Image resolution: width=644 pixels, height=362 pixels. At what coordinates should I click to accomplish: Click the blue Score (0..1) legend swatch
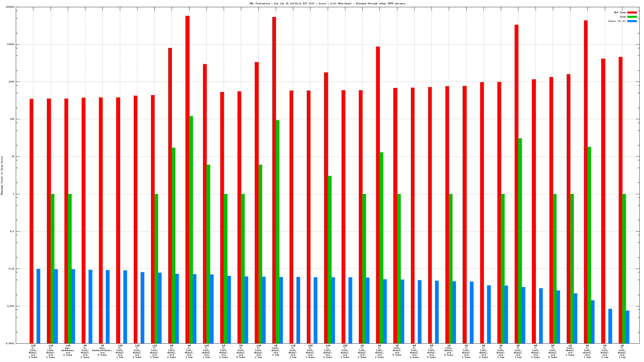tap(632, 21)
